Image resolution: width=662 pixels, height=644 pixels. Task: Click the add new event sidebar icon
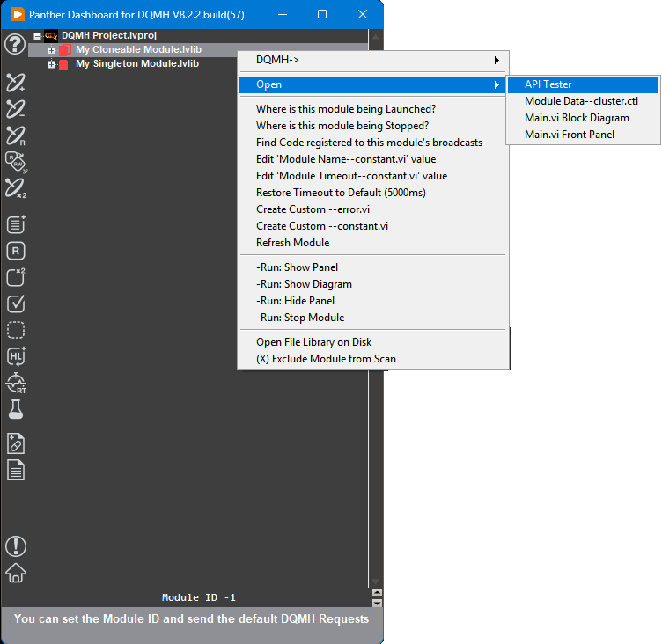(x=16, y=83)
